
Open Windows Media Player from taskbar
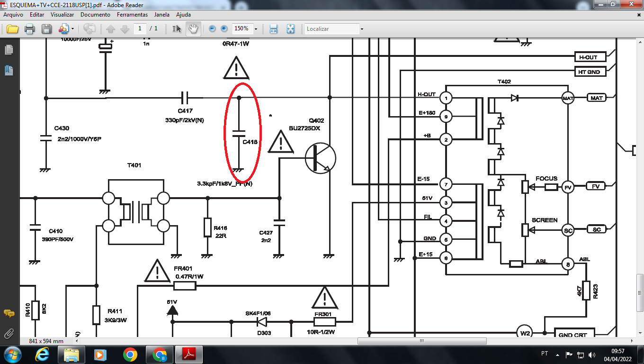coord(101,355)
